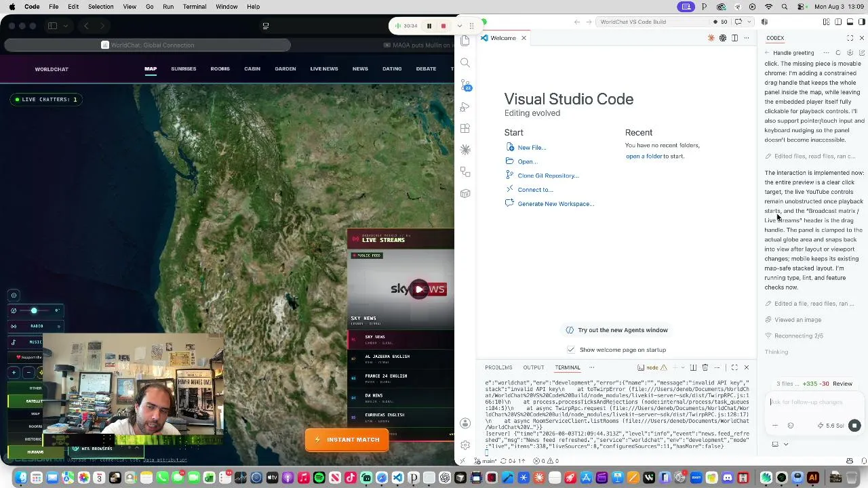Open the SUNRISES tab in WorldChat nav
Image resolution: width=868 pixels, height=488 pixels.
click(183, 68)
